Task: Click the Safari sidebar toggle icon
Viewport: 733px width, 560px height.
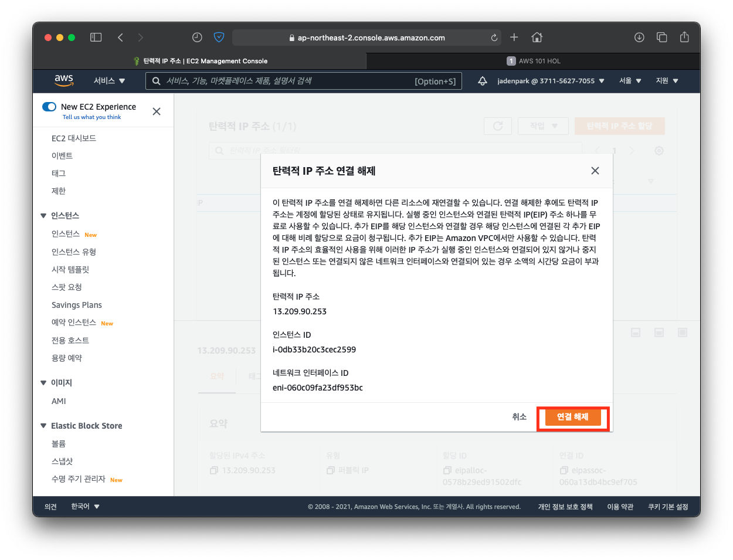Action: pyautogui.click(x=96, y=38)
